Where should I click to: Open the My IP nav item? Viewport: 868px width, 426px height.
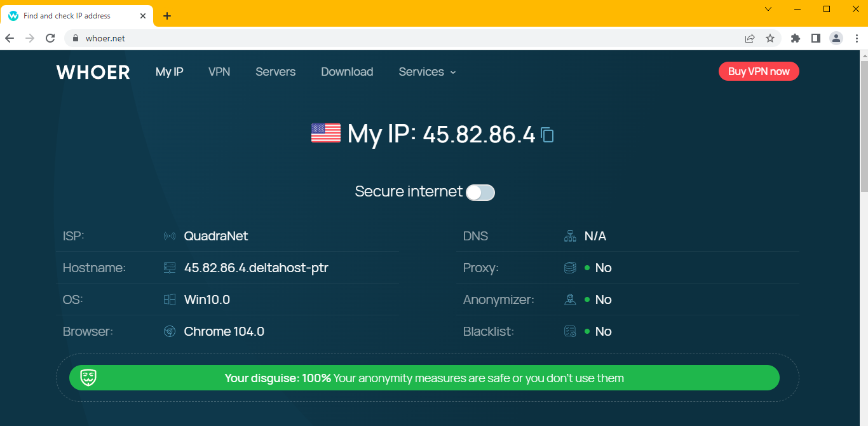click(170, 72)
